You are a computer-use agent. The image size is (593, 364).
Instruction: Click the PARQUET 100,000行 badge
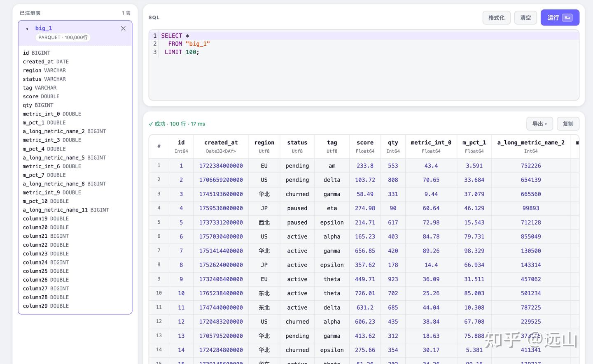point(63,37)
